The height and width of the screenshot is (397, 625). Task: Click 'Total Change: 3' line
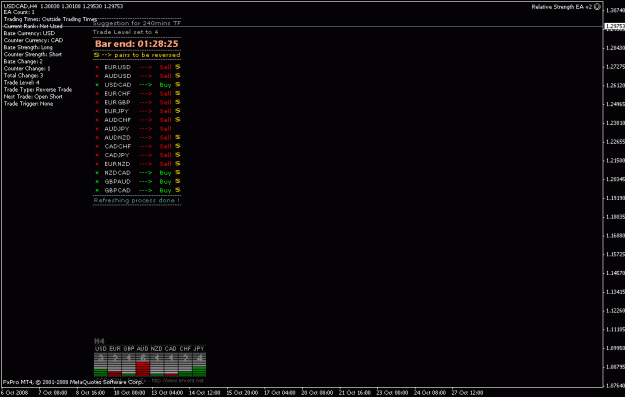23,75
